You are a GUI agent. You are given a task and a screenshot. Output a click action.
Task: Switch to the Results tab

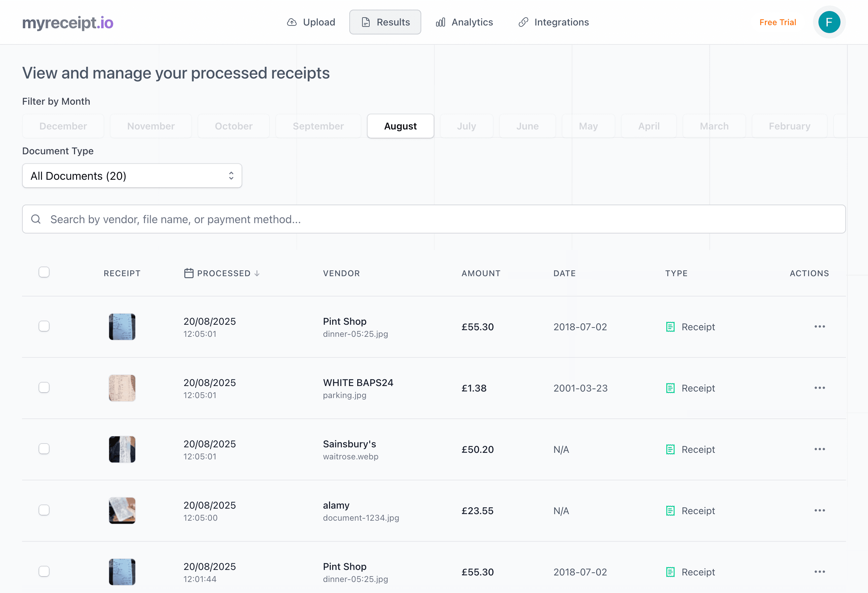pyautogui.click(x=385, y=22)
